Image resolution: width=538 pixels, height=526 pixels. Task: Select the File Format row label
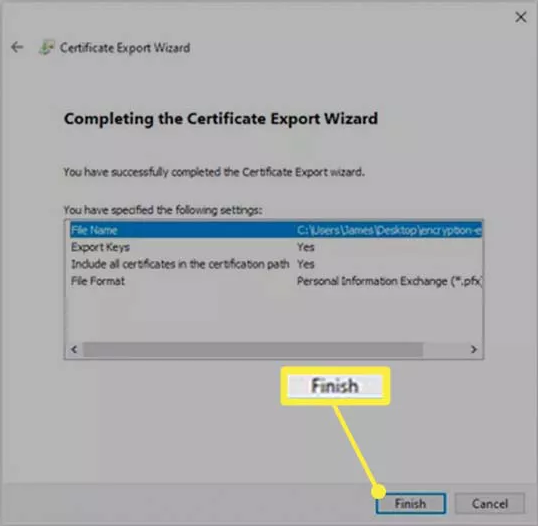(x=98, y=281)
